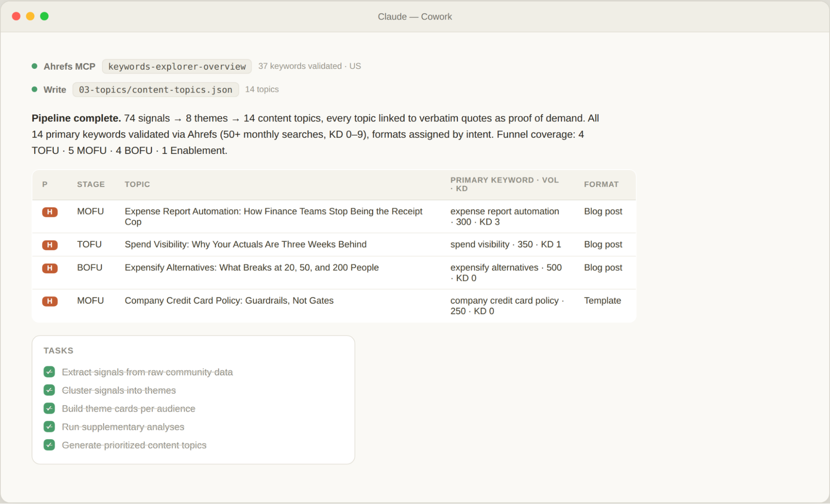
Task: Click Blog post format in the Expensify Alternatives row
Action: click(x=603, y=268)
